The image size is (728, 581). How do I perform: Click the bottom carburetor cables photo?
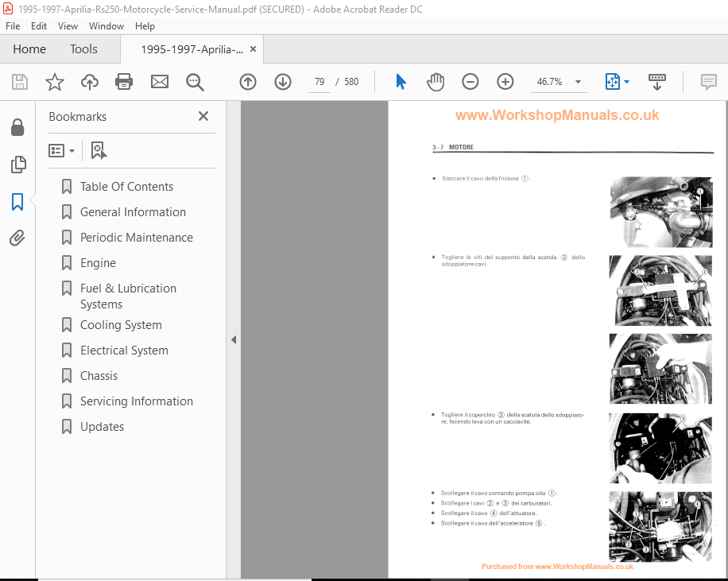(x=660, y=527)
